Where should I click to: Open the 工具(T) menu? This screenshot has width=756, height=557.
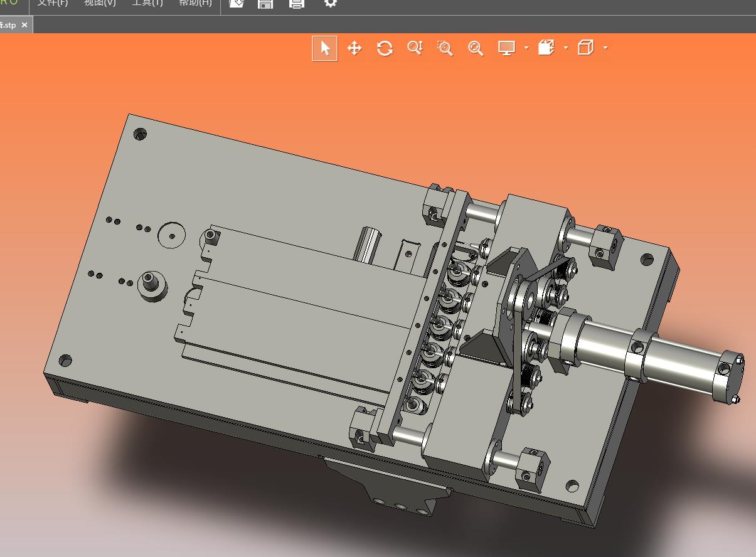(x=147, y=3)
